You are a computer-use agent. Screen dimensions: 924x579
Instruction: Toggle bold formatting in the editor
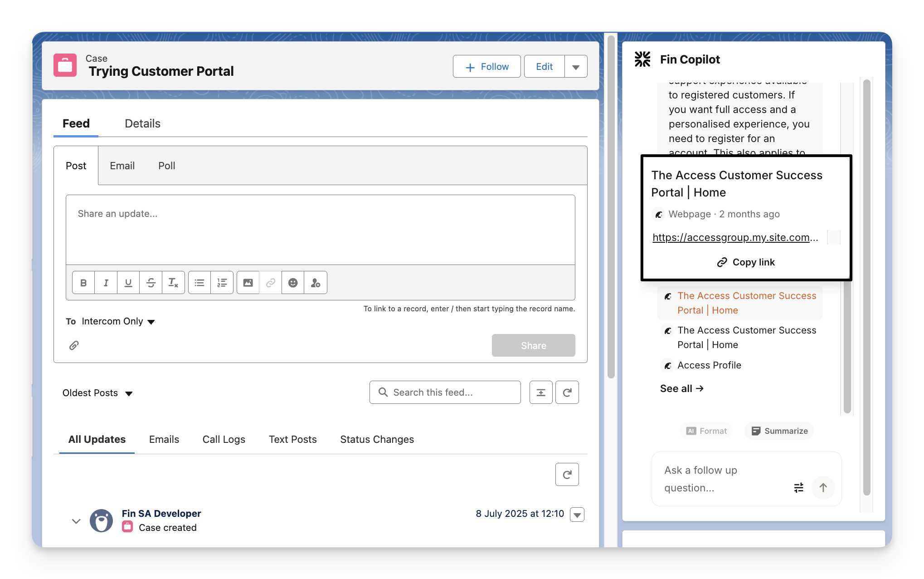(83, 283)
